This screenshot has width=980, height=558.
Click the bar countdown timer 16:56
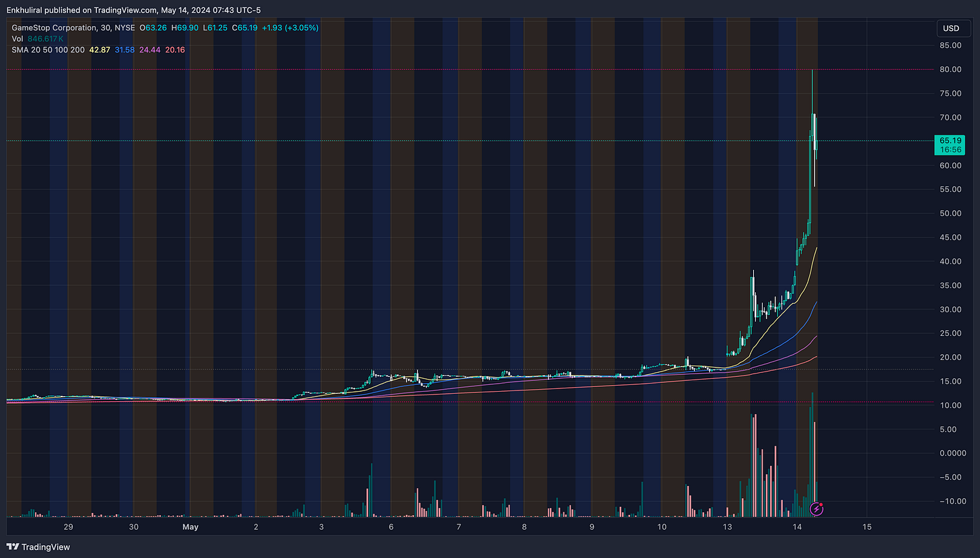pos(950,150)
